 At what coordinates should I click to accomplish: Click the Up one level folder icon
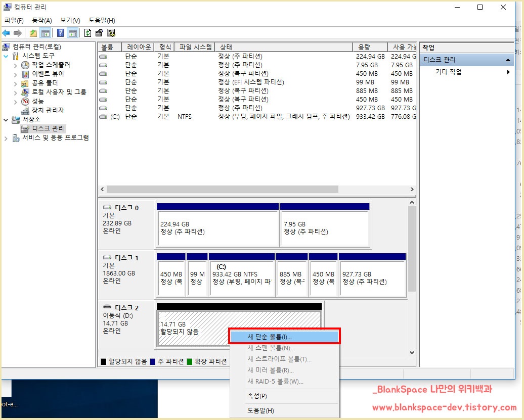(x=33, y=33)
